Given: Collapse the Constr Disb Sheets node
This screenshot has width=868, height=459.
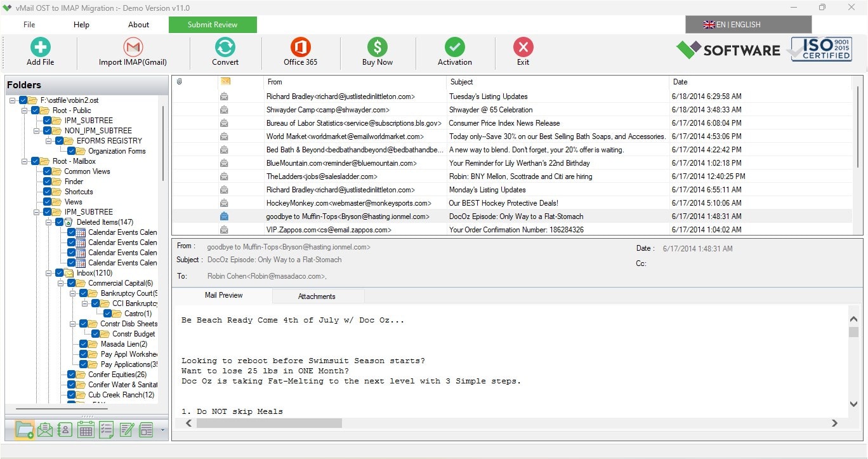Looking at the screenshot, I should click(x=73, y=324).
